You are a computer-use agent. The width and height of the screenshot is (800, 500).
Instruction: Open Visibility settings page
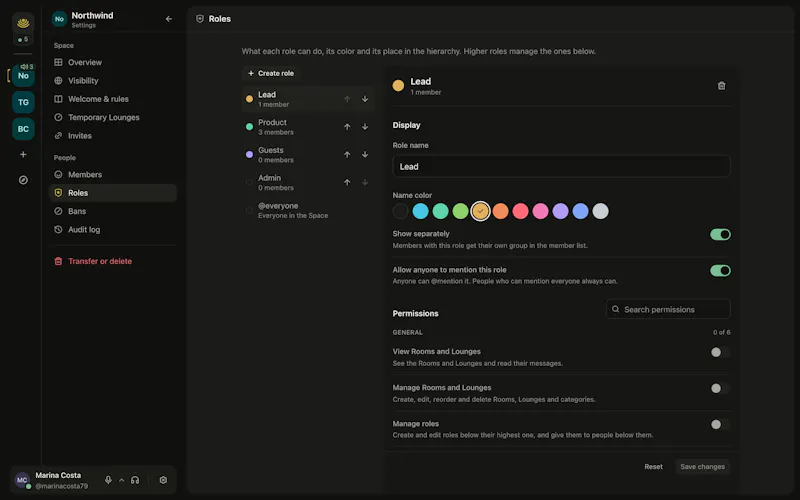[x=113, y=81]
